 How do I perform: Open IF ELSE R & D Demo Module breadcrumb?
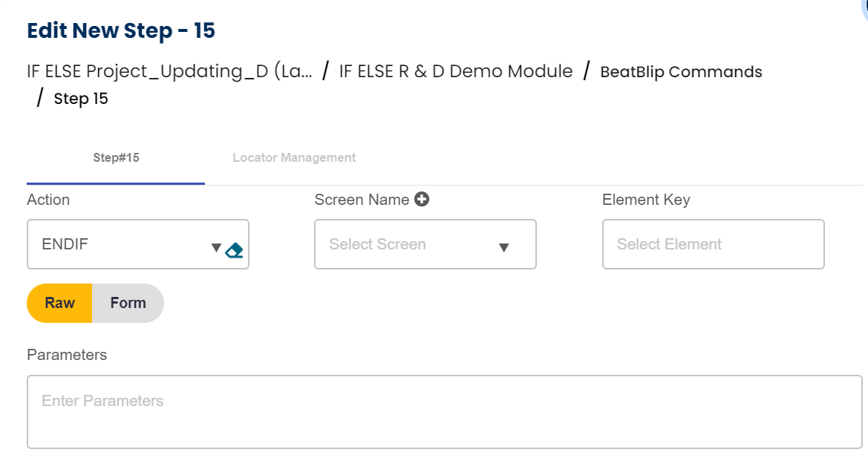click(x=456, y=71)
